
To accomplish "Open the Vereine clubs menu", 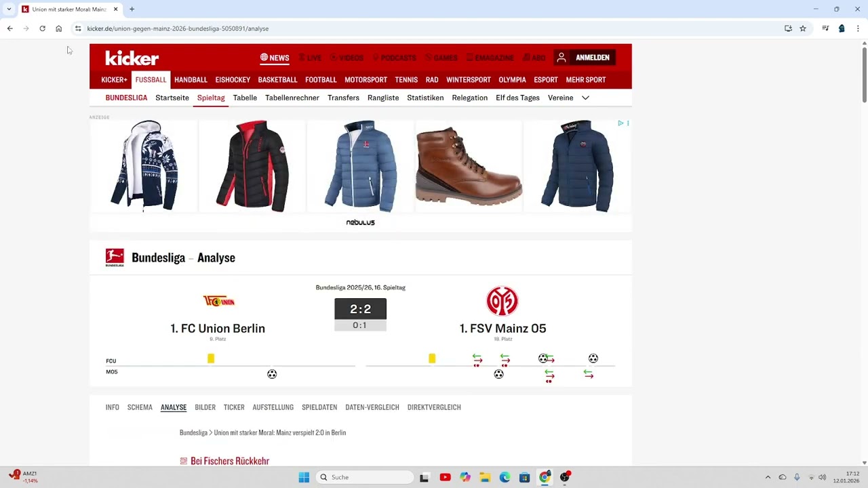I will [560, 98].
